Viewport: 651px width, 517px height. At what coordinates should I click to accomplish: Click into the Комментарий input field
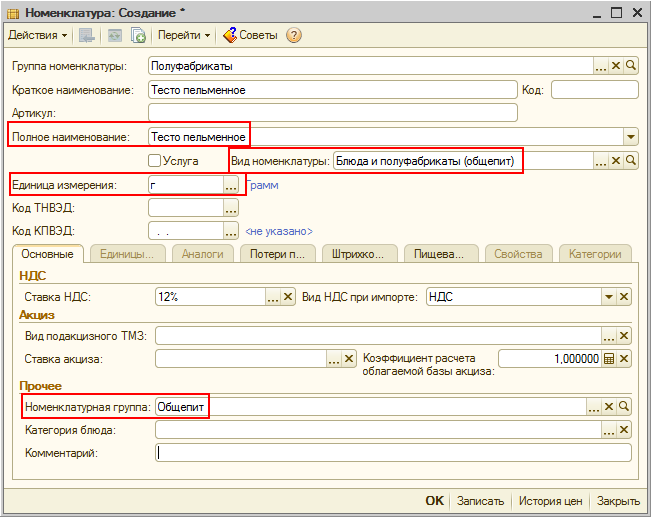click(x=393, y=453)
